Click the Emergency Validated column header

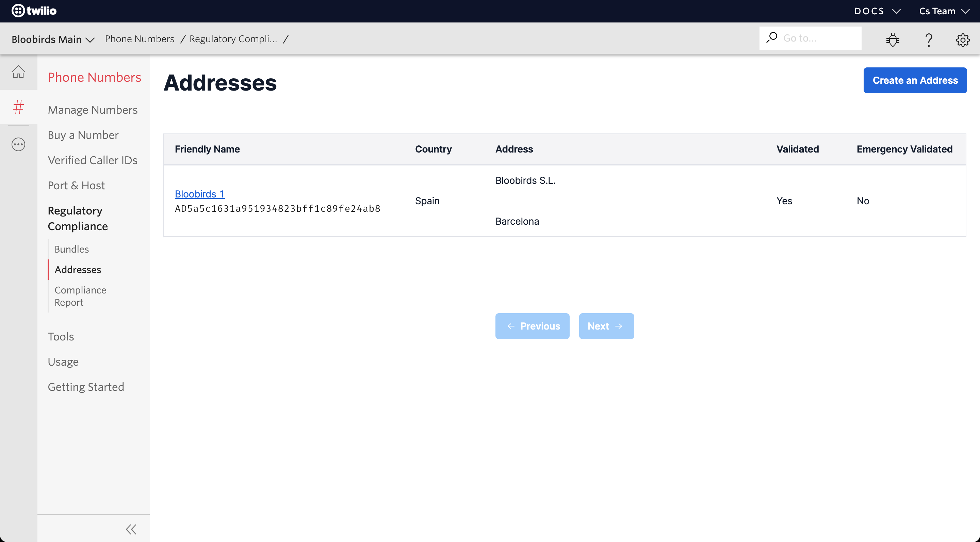tap(904, 149)
